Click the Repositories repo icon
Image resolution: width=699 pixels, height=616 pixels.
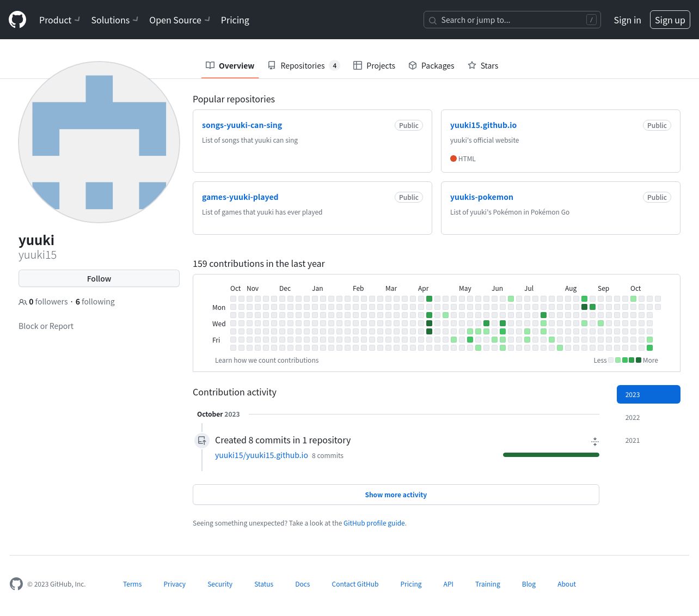pos(272,65)
